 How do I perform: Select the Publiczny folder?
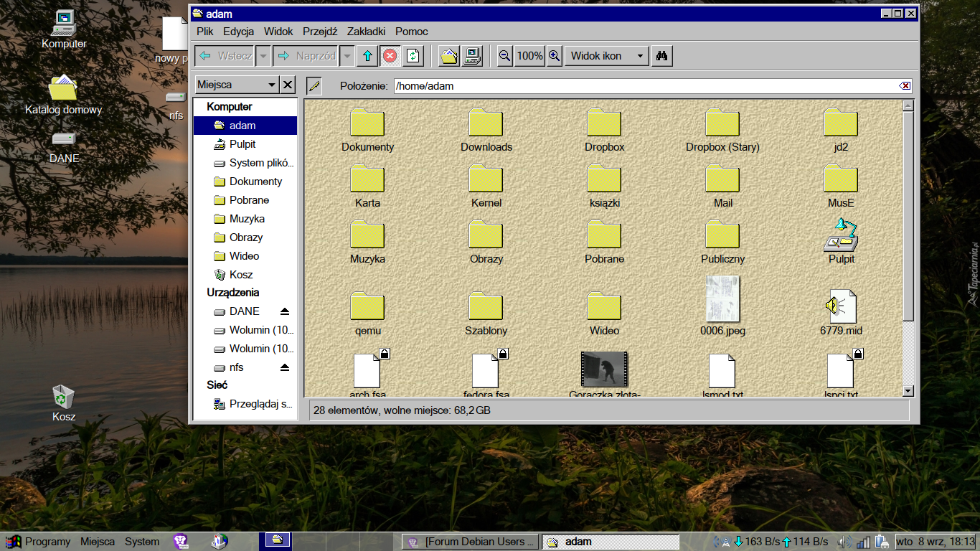[722, 242]
